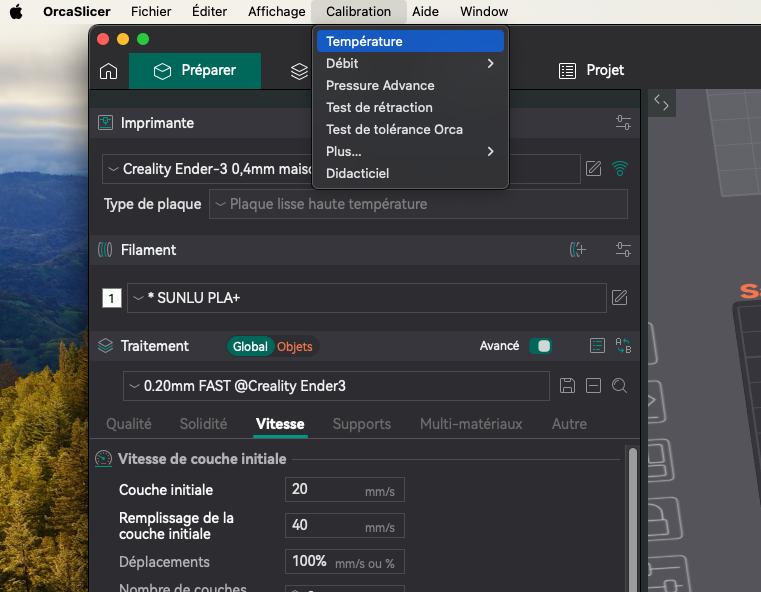Open the Home screen icon

[x=108, y=71]
